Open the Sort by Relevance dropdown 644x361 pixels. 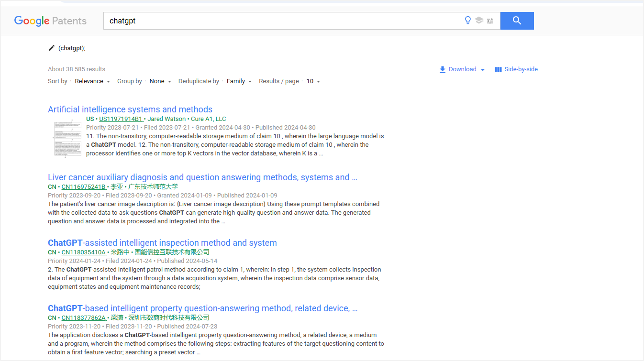tap(92, 81)
